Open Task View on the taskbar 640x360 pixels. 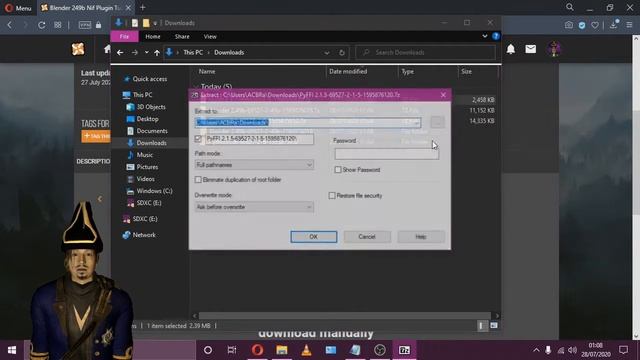pyautogui.click(x=232, y=350)
